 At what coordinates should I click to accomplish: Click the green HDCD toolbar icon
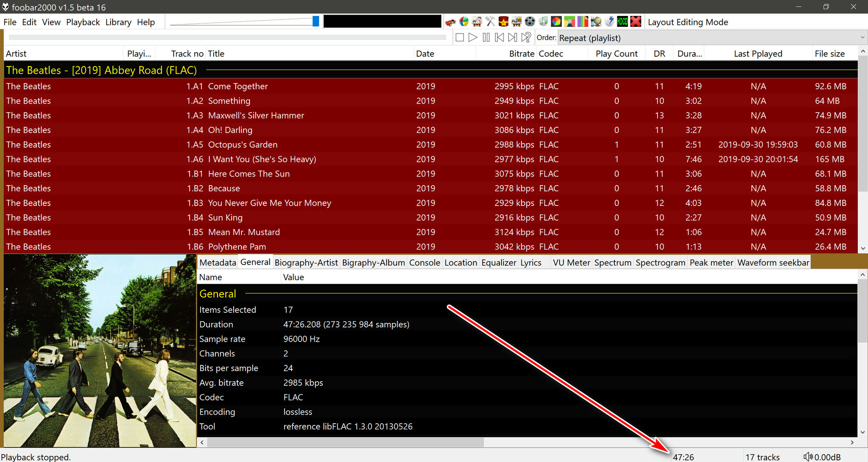tap(622, 22)
